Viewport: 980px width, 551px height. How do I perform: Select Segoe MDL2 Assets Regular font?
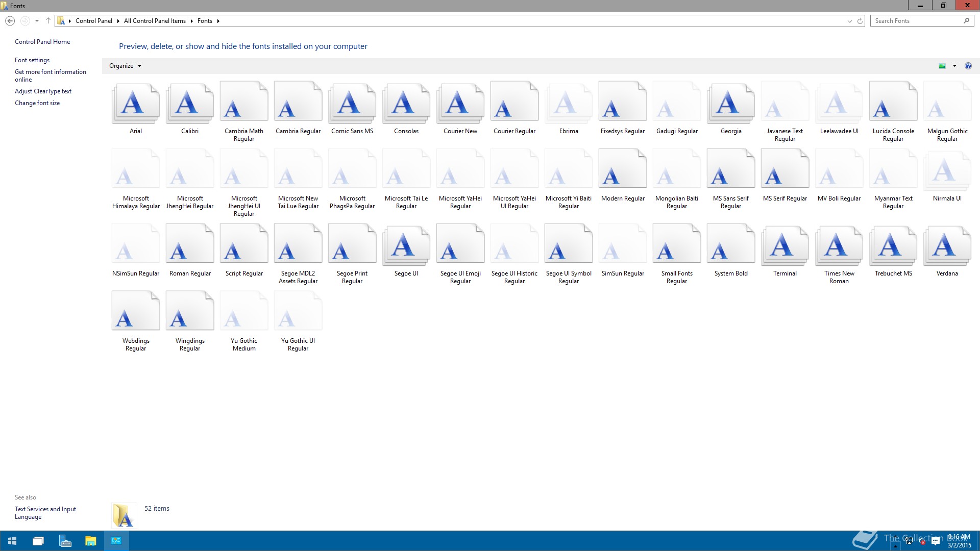click(x=298, y=244)
